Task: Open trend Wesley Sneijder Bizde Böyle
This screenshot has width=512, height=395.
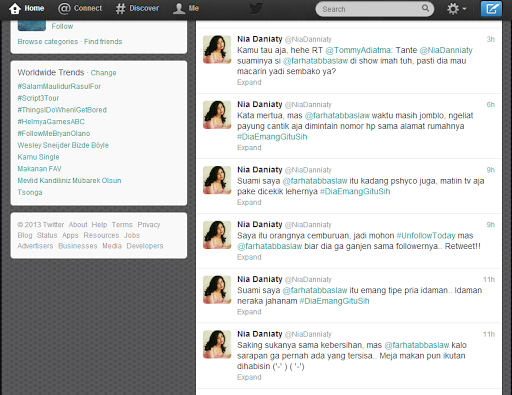Action: coord(63,145)
